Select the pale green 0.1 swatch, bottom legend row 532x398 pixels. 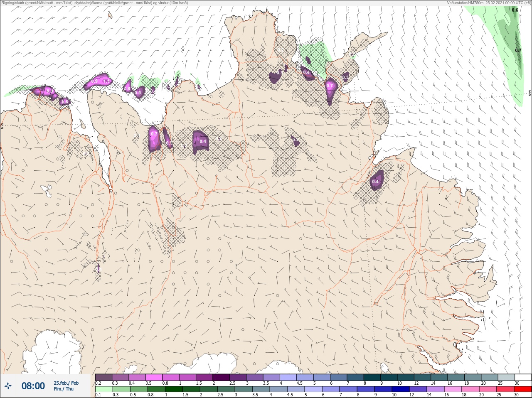coord(104,389)
